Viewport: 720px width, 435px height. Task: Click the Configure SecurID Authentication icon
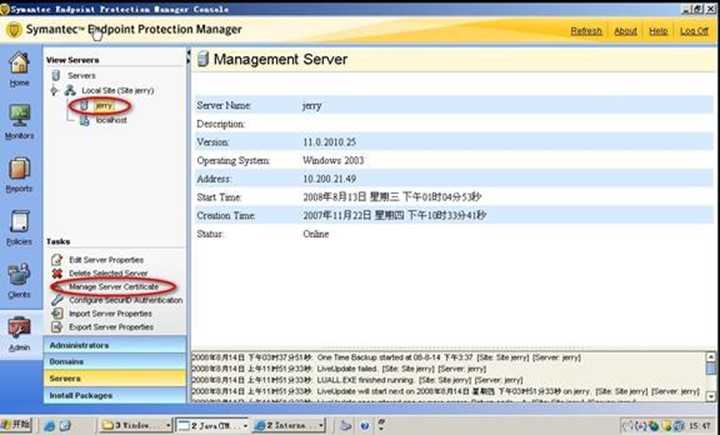point(57,300)
